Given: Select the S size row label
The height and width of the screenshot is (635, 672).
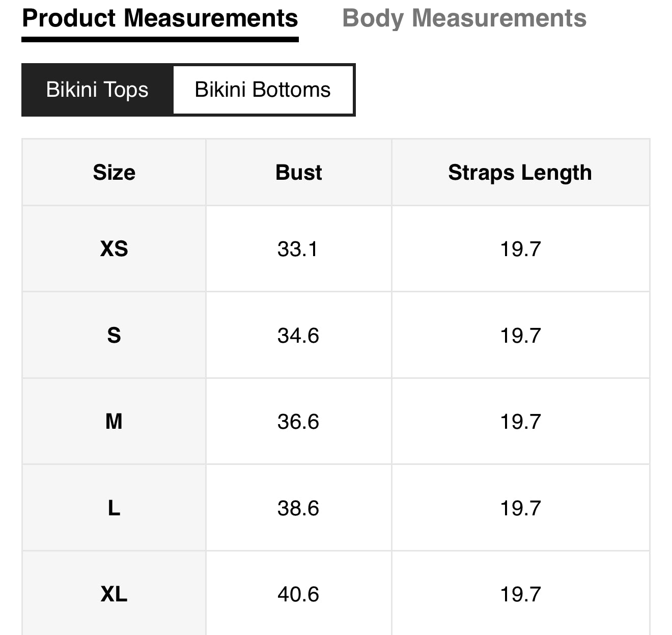Looking at the screenshot, I should point(114,336).
